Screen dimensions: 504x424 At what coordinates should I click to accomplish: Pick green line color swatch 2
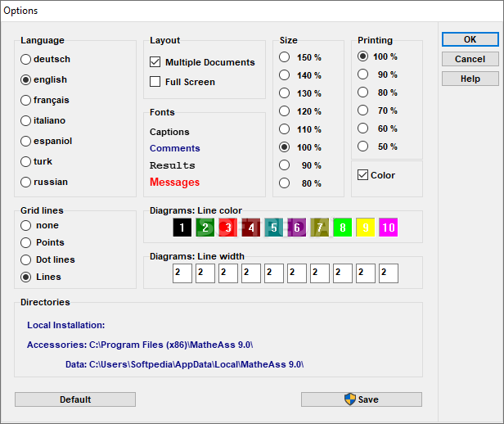[205, 228]
